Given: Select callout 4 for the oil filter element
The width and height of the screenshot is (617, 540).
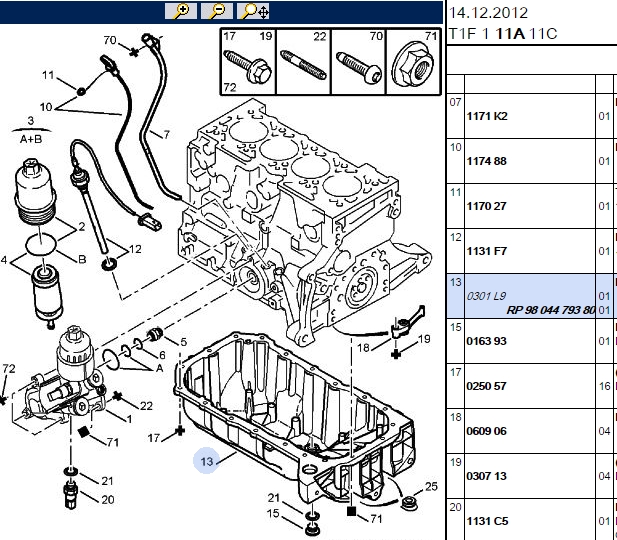Looking at the screenshot, I should (4, 260).
